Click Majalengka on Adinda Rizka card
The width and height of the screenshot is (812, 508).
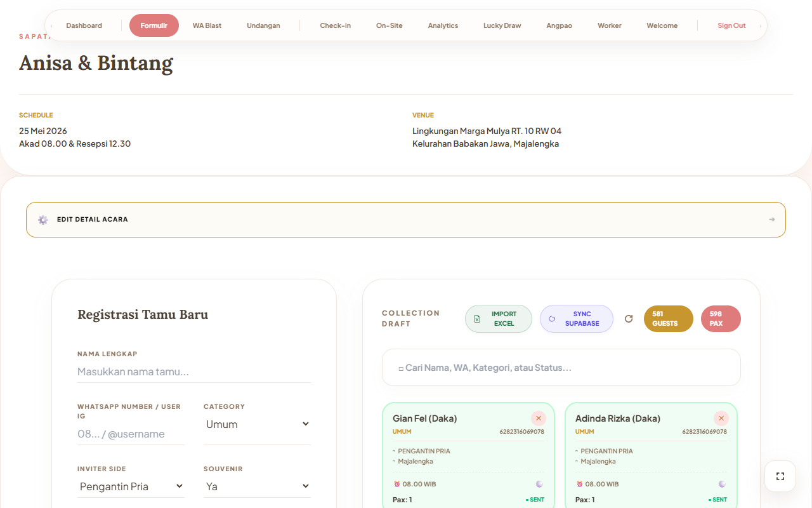[x=598, y=462]
